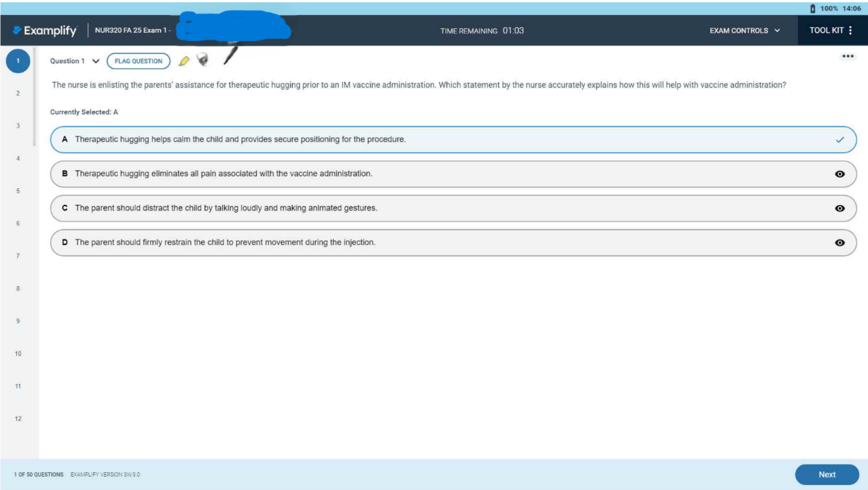
Task: Open the three-dot menu under Tool Kit
Action: coord(847,56)
